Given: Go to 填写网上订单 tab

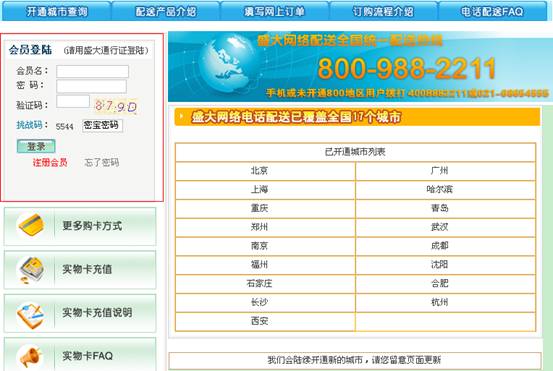Looking at the screenshot, I should point(274,11).
